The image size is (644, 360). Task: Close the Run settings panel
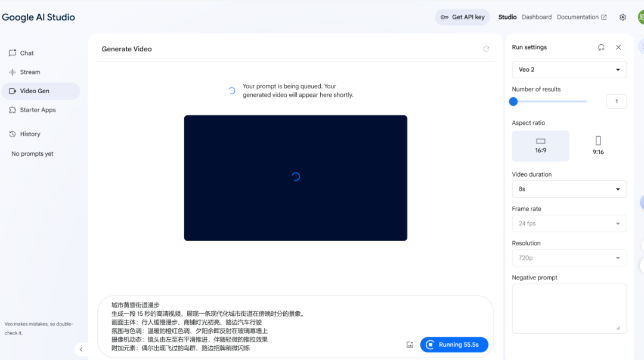pos(618,47)
